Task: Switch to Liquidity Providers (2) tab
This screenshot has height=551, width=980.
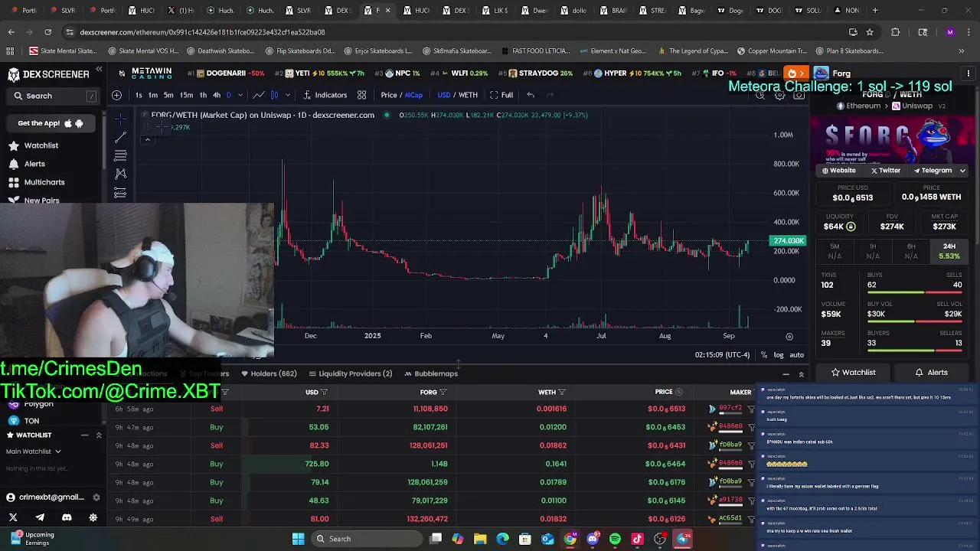Action: pyautogui.click(x=350, y=373)
